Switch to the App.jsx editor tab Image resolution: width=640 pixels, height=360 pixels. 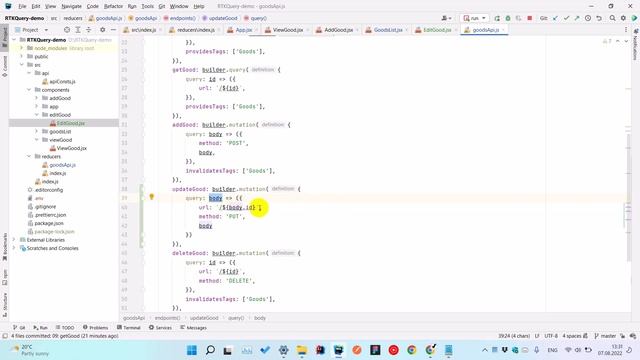243,30
